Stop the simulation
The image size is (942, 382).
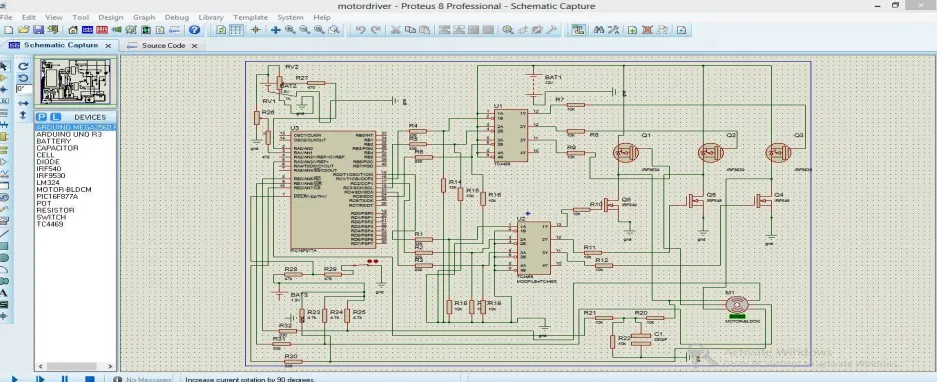pyautogui.click(x=90, y=379)
